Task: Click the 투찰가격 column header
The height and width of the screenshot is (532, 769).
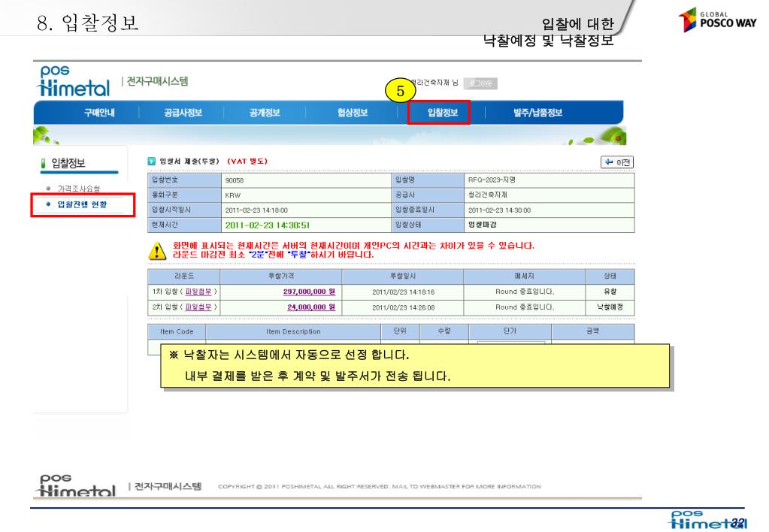Action: 281,276
